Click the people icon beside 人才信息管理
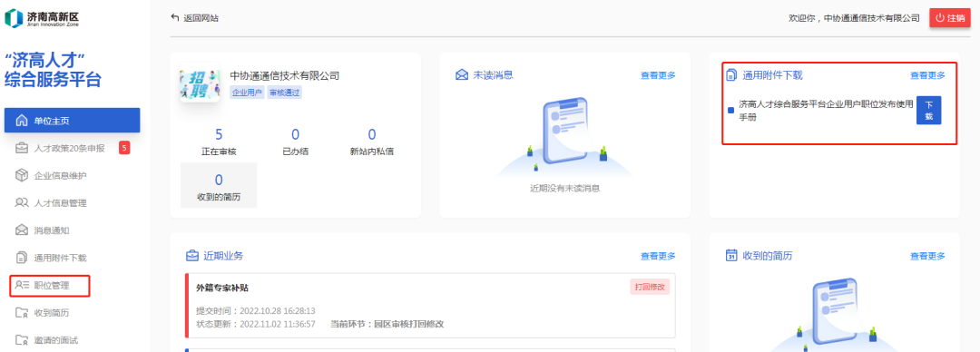The height and width of the screenshot is (352, 980). click(21, 202)
